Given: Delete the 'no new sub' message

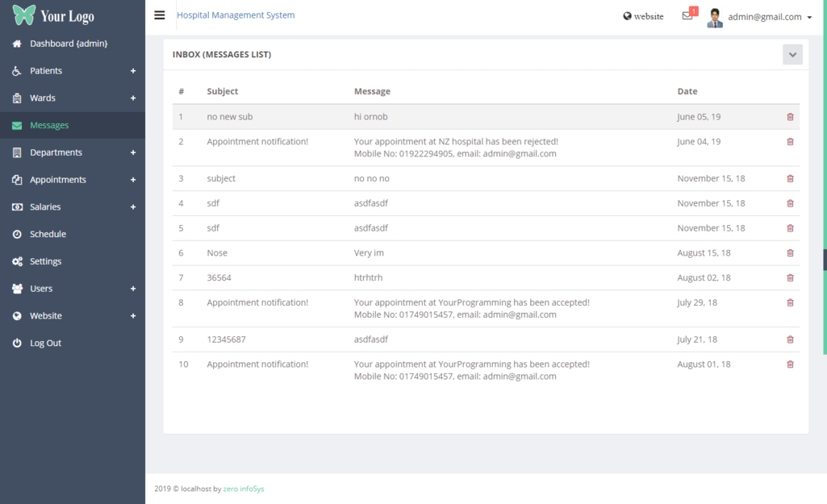Looking at the screenshot, I should (790, 117).
